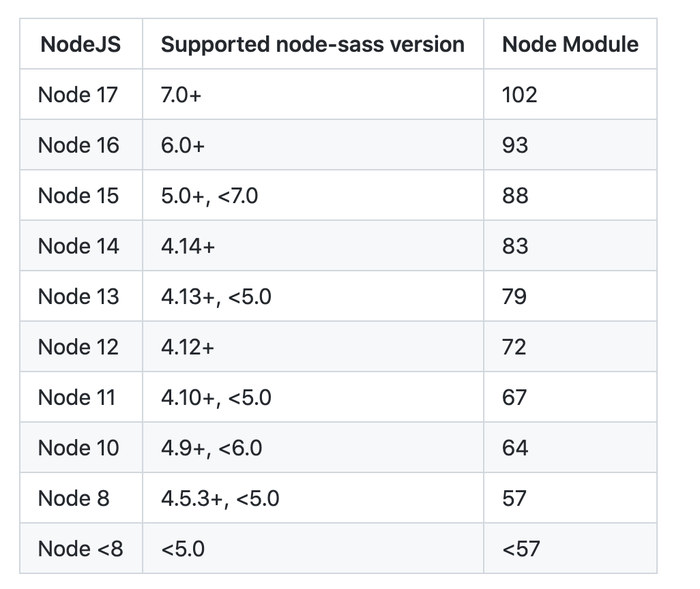700x589 pixels.
Task: Click the <57 module cell
Action: coord(521,549)
